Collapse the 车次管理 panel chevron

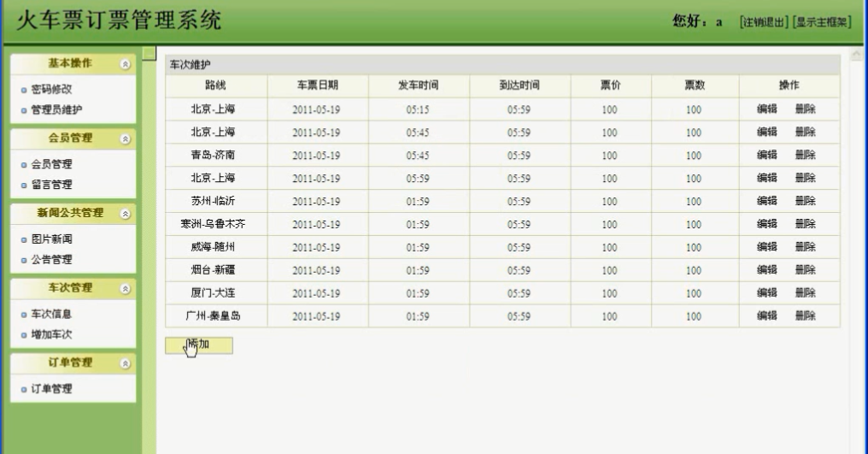126,289
